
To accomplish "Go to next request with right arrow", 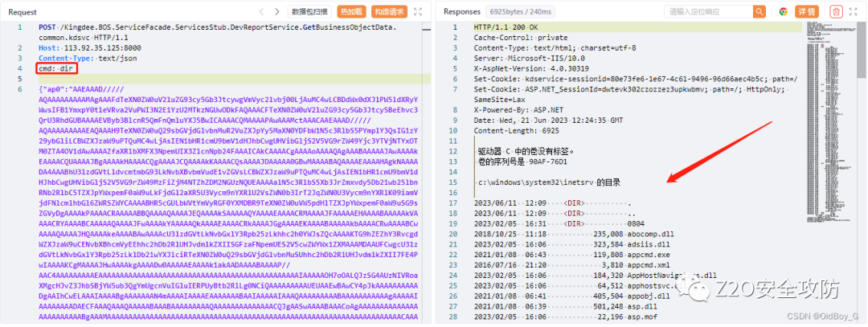I will [277, 11].
